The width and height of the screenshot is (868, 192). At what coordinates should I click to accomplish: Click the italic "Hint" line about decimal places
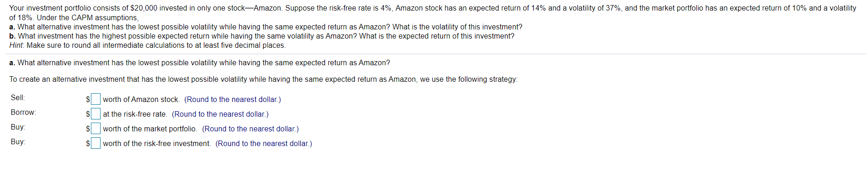point(147,45)
